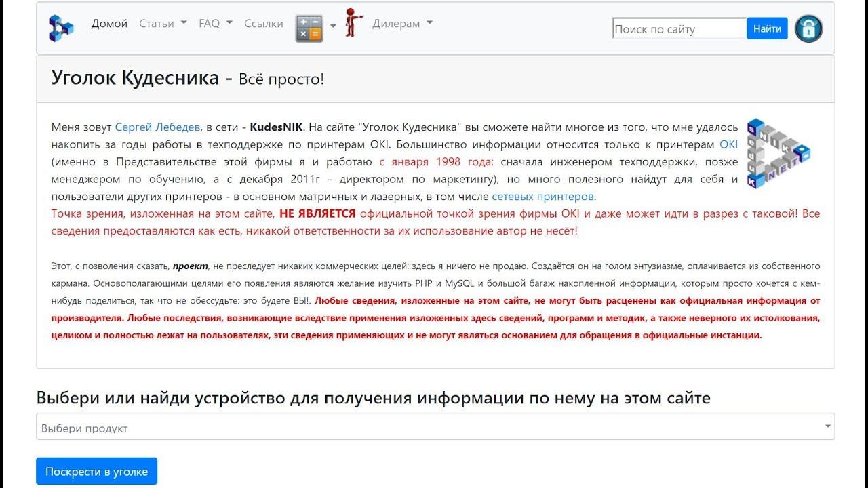Open the OKI link
868x488 pixels.
(x=728, y=144)
